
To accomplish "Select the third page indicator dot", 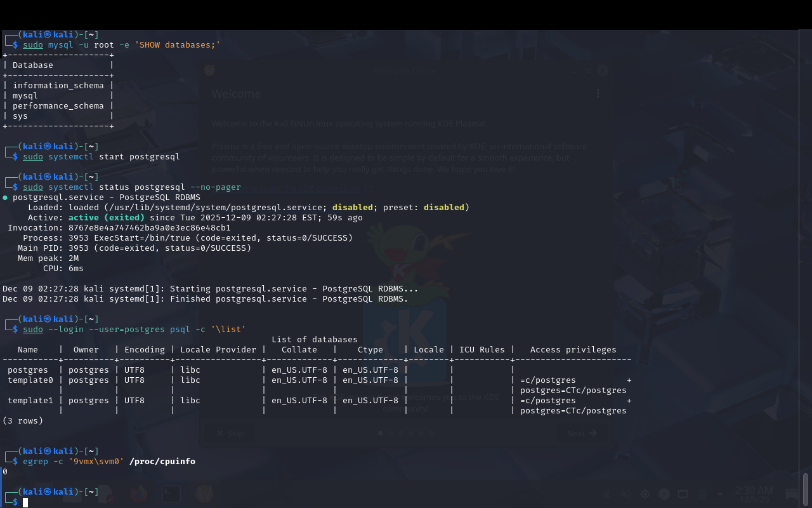I will 401,433.
